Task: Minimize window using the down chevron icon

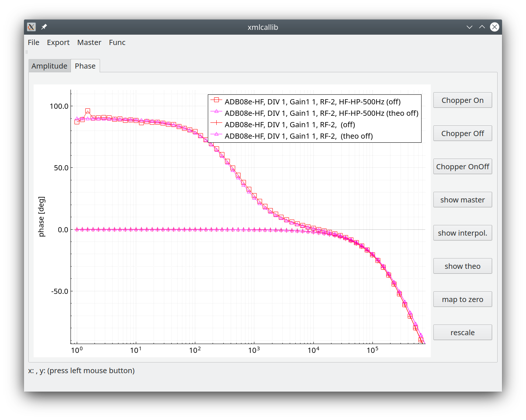Action: [x=470, y=27]
